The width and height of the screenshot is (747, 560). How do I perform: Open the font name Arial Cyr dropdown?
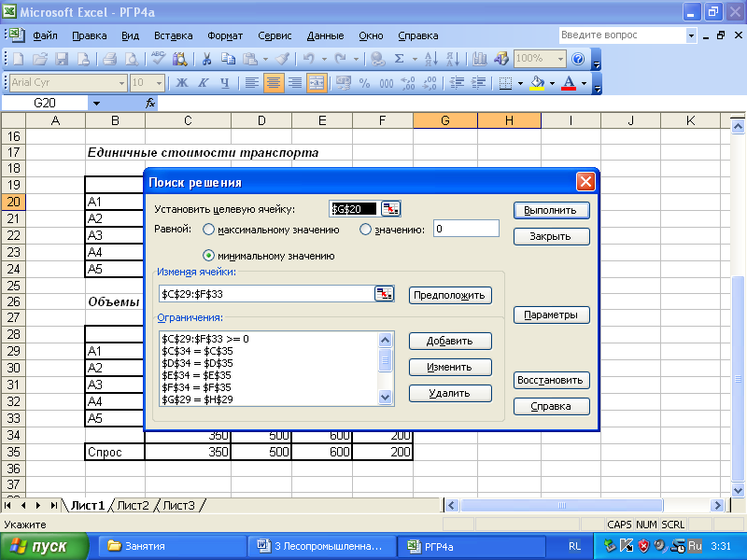[x=121, y=83]
